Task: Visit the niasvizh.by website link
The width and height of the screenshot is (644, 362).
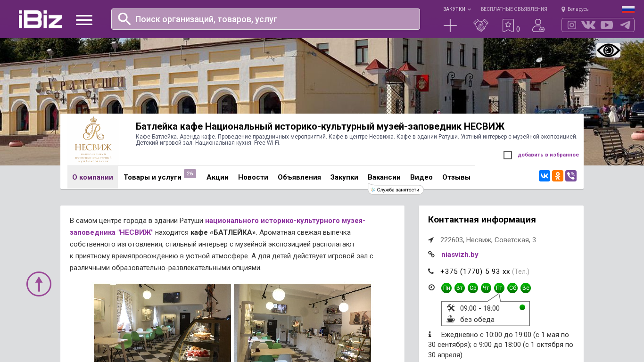Action: click(460, 255)
